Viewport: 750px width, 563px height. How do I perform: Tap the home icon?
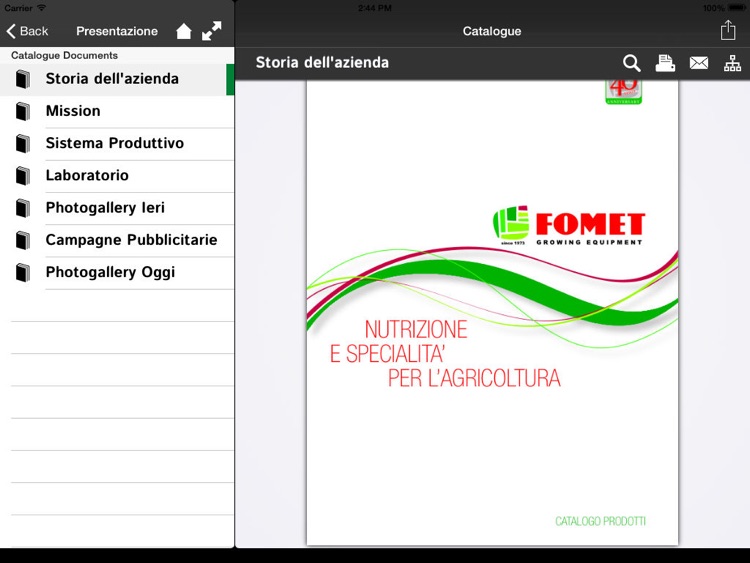pyautogui.click(x=184, y=31)
